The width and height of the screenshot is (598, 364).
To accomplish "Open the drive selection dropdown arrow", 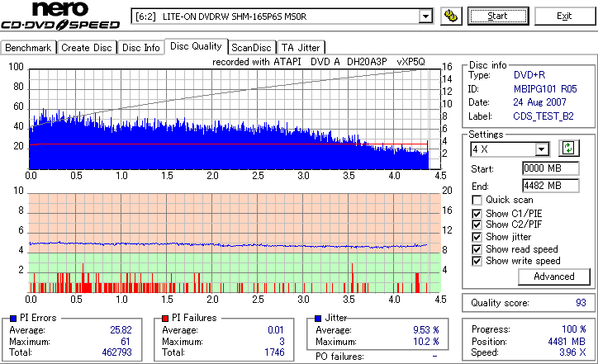I will pyautogui.click(x=425, y=17).
